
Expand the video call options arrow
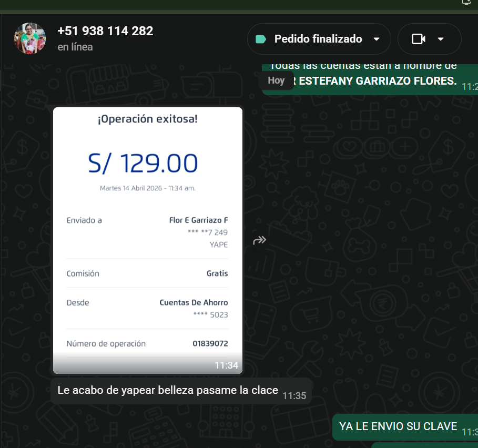point(441,39)
